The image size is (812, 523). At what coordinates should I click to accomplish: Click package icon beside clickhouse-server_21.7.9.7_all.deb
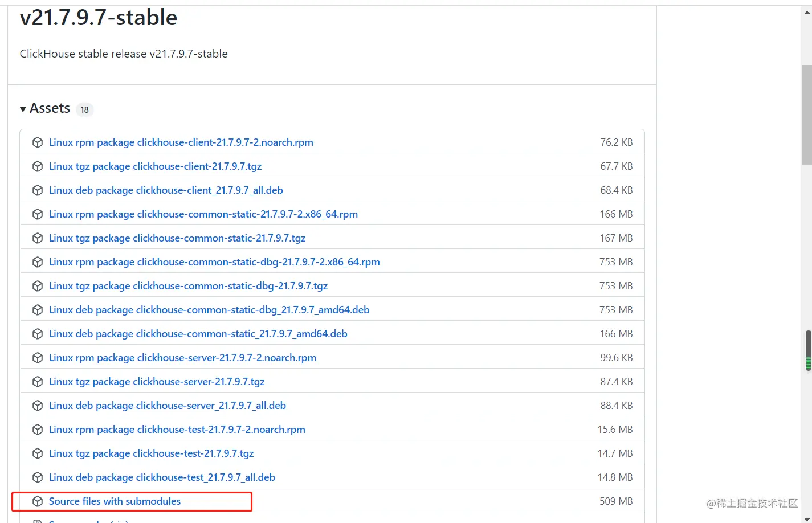tap(38, 406)
